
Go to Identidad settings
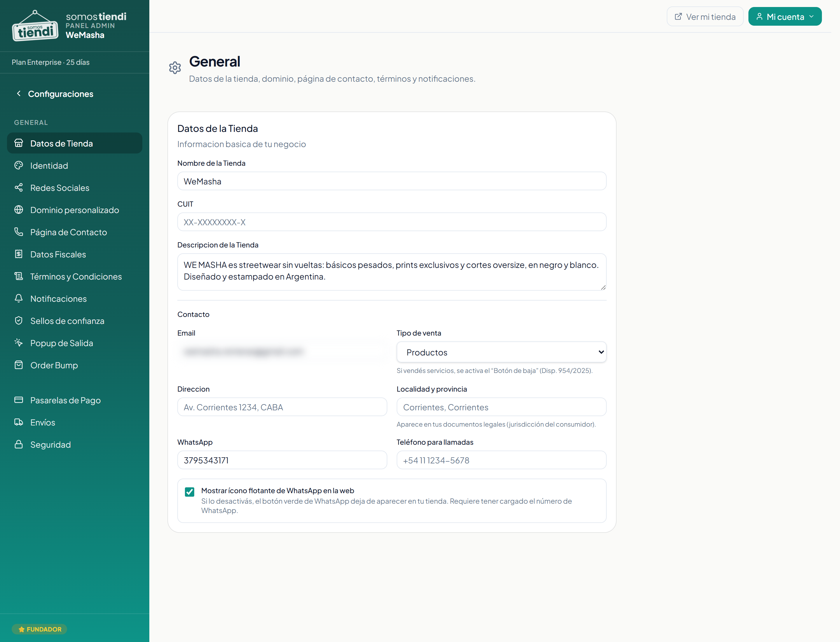pos(75,165)
